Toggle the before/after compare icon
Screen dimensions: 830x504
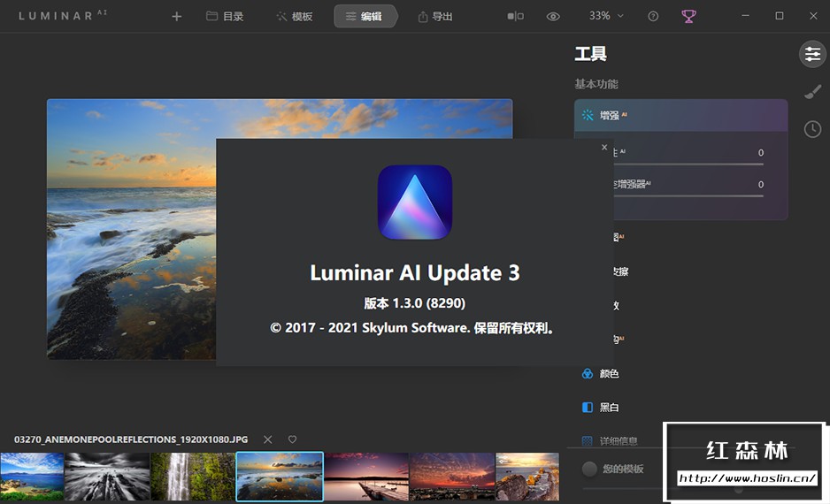516,17
